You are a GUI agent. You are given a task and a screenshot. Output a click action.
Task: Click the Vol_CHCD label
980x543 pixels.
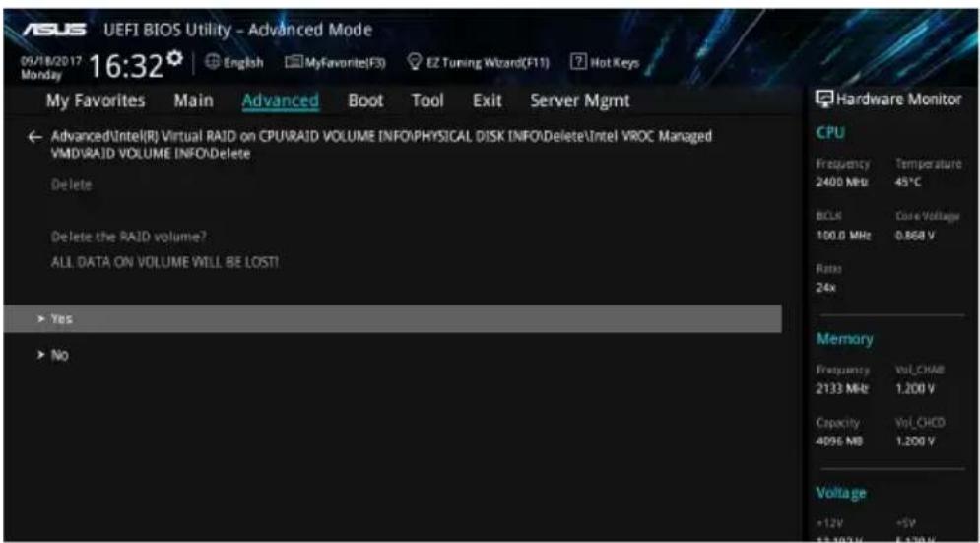920,423
